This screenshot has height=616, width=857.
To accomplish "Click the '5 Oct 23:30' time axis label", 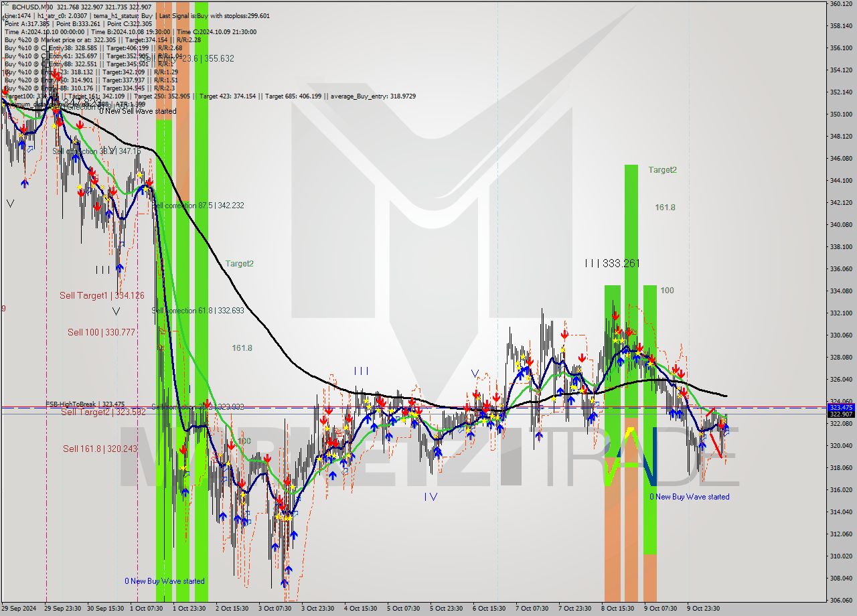I will click(447, 609).
